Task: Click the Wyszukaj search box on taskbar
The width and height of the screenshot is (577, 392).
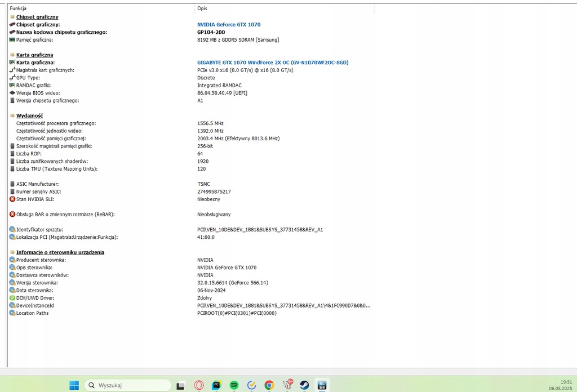Action: click(x=128, y=385)
